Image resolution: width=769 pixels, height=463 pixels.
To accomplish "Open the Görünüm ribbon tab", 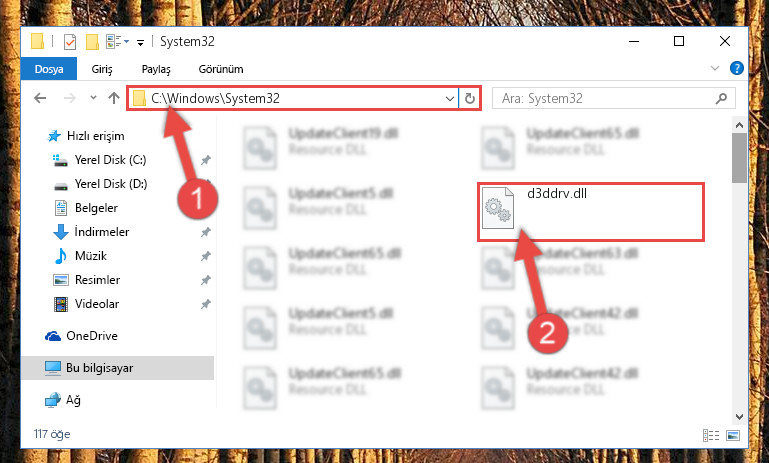I will coord(221,69).
